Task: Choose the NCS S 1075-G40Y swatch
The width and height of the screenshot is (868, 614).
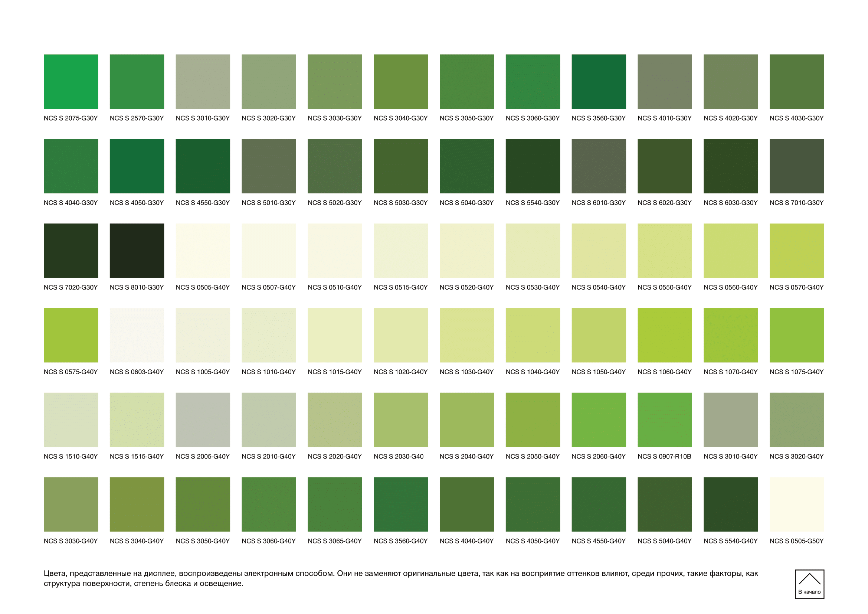Action: click(797, 335)
